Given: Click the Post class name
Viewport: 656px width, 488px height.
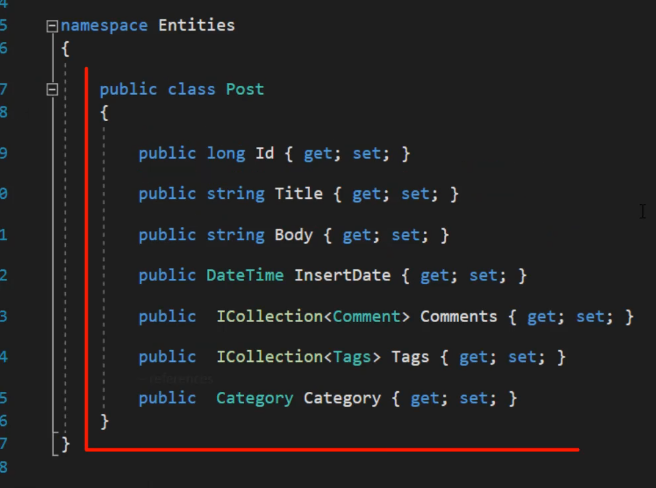Looking at the screenshot, I should tap(245, 89).
